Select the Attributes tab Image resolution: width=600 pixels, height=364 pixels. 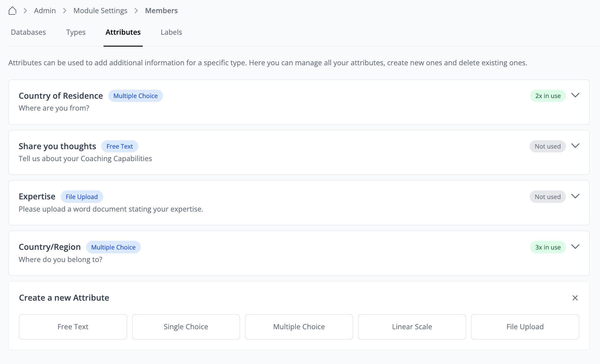[x=123, y=32]
